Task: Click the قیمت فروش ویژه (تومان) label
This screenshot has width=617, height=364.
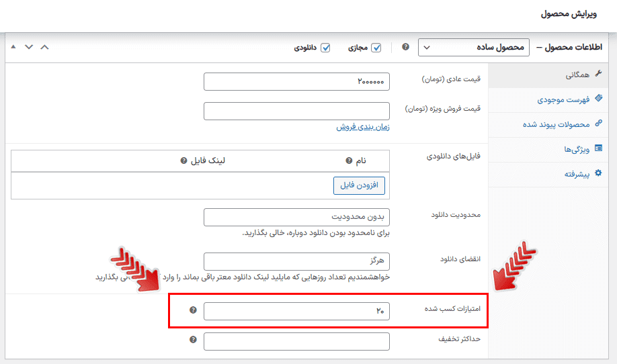Action: [443, 109]
